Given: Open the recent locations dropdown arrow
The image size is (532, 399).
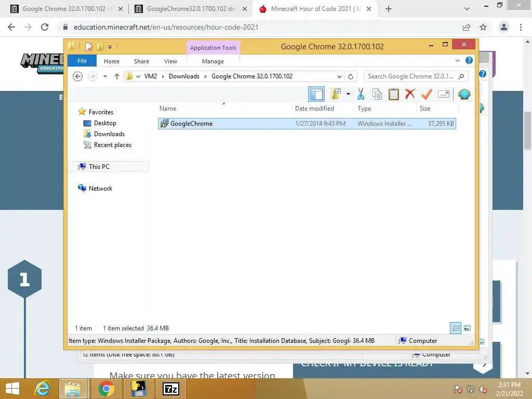Looking at the screenshot, I should coord(105,76).
